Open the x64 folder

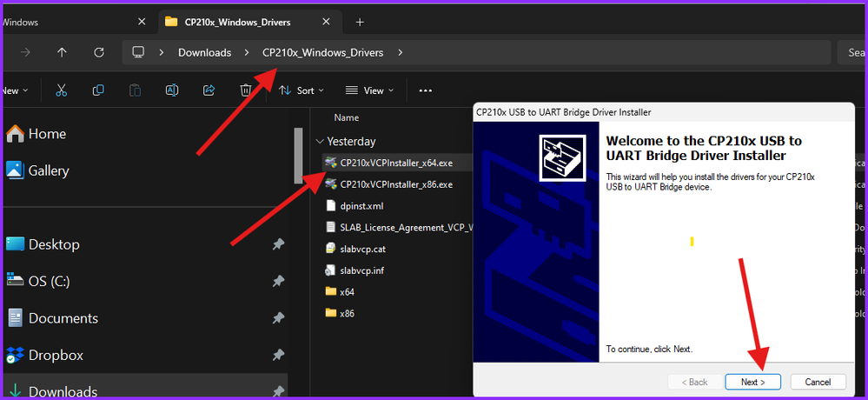347,292
